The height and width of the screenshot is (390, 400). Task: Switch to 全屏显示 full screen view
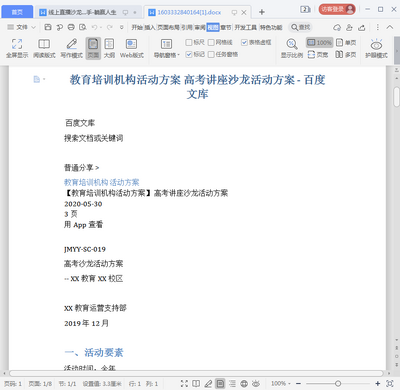coord(17,48)
